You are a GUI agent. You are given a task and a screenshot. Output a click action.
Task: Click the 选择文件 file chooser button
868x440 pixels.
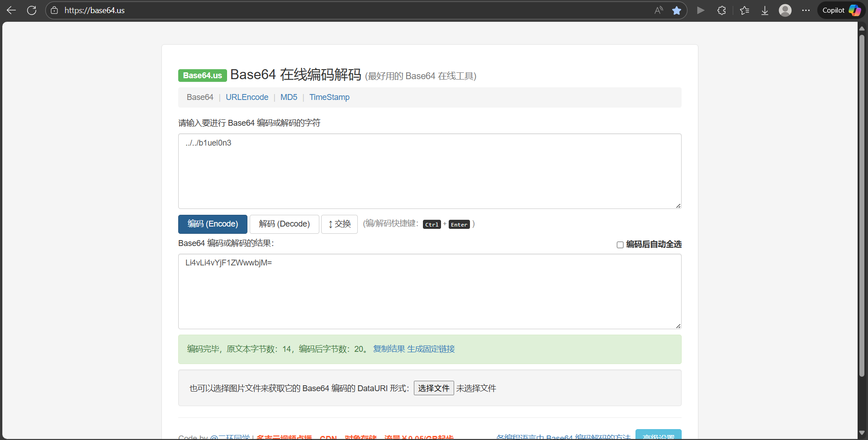433,388
